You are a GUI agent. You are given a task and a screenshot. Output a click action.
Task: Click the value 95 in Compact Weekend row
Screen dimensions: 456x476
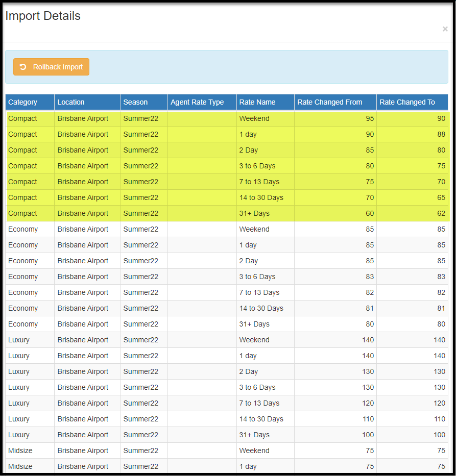pyautogui.click(x=370, y=118)
